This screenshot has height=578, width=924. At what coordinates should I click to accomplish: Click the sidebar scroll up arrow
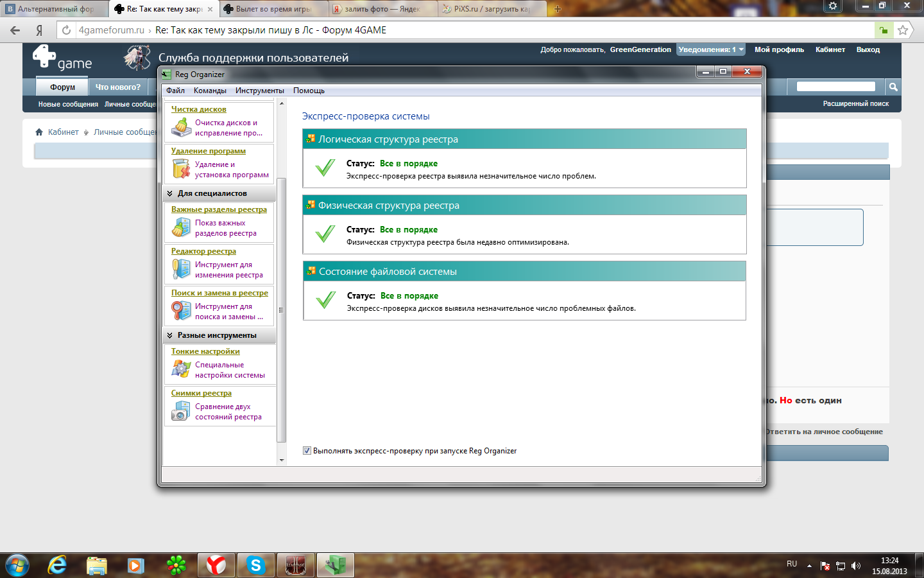(x=281, y=103)
